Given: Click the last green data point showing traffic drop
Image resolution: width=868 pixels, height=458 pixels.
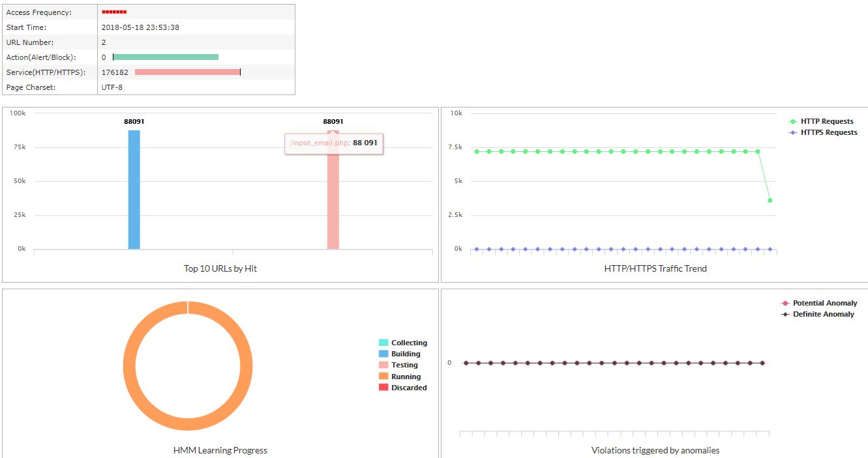Looking at the screenshot, I should (770, 200).
